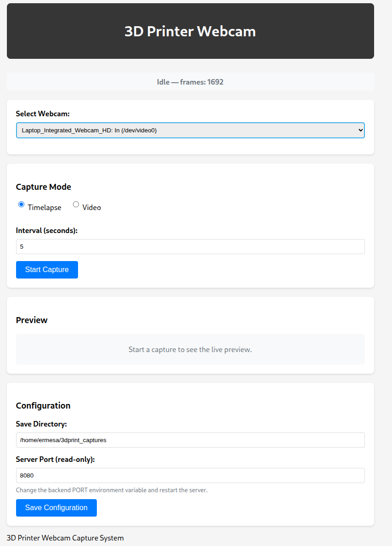Click the read-only Server Port field
Image resolution: width=392 pixels, height=546 pixels.
coord(190,476)
